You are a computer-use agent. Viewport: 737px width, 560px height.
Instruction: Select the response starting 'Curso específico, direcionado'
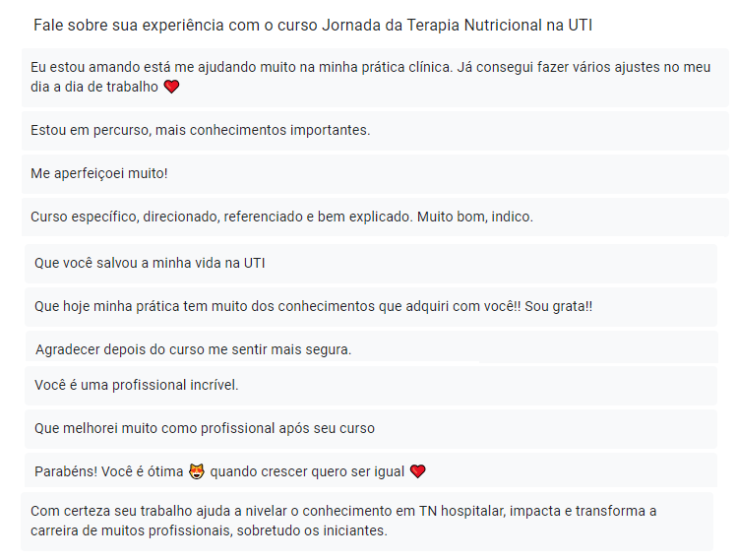tap(375, 218)
